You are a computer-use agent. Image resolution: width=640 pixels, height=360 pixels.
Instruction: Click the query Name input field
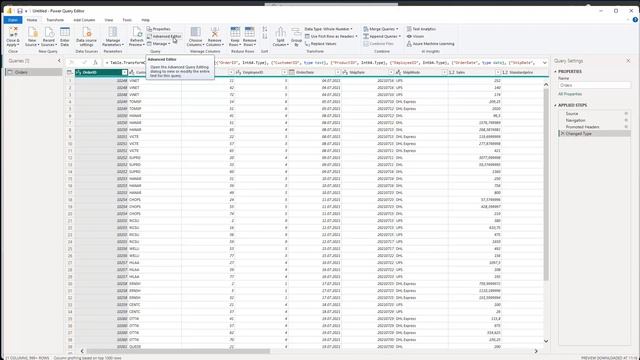pyautogui.click(x=594, y=85)
